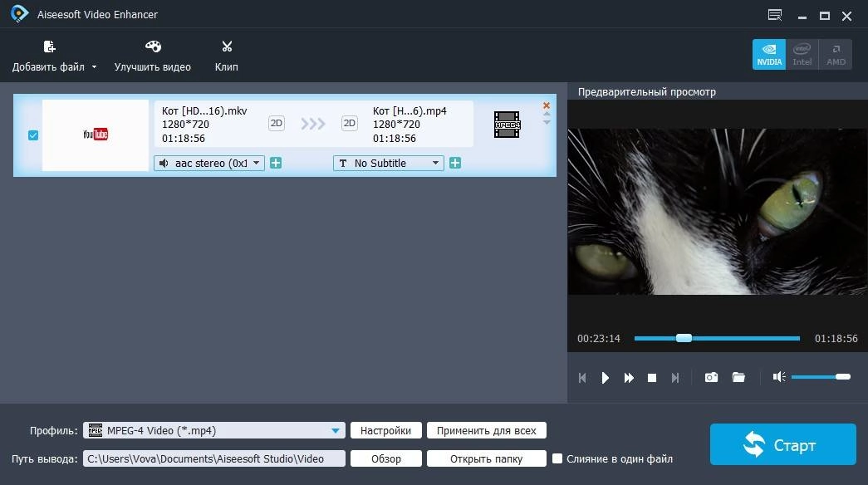Take a snapshot with camera icon
The height and width of the screenshot is (485, 868).
[x=711, y=377]
